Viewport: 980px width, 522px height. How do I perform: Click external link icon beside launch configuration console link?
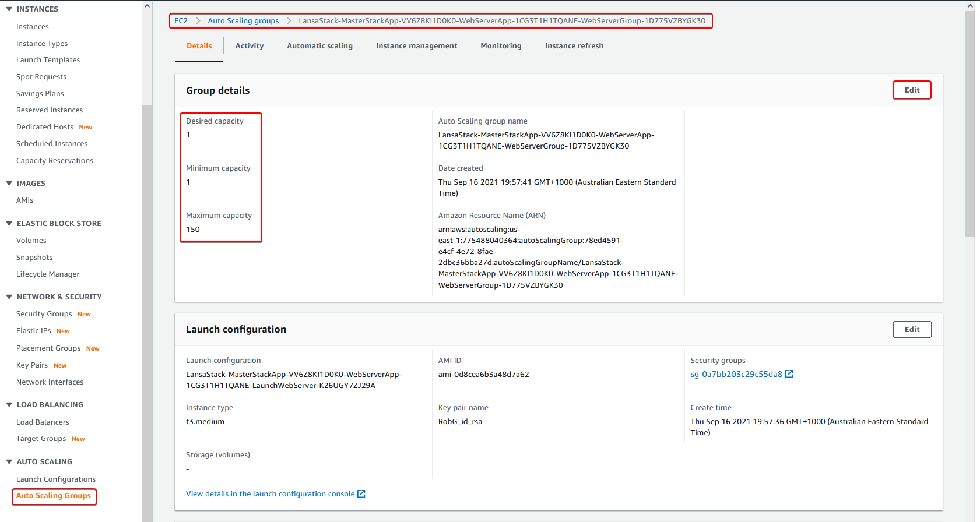pyautogui.click(x=361, y=494)
